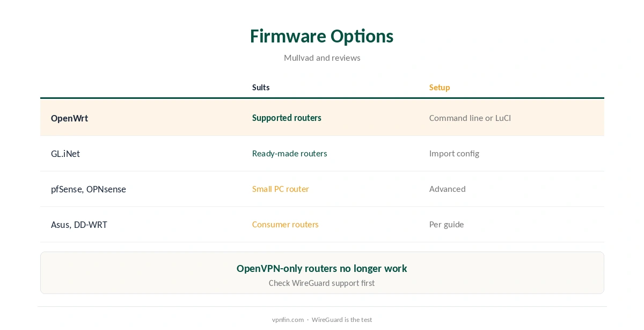Select the "Suits" column header

click(x=261, y=88)
